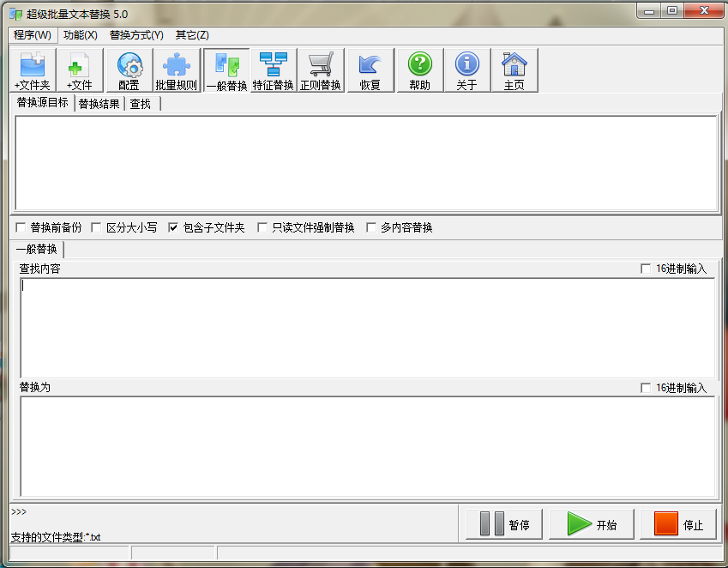
Task: Switch to the 替换源目标 tab
Action: 42,103
